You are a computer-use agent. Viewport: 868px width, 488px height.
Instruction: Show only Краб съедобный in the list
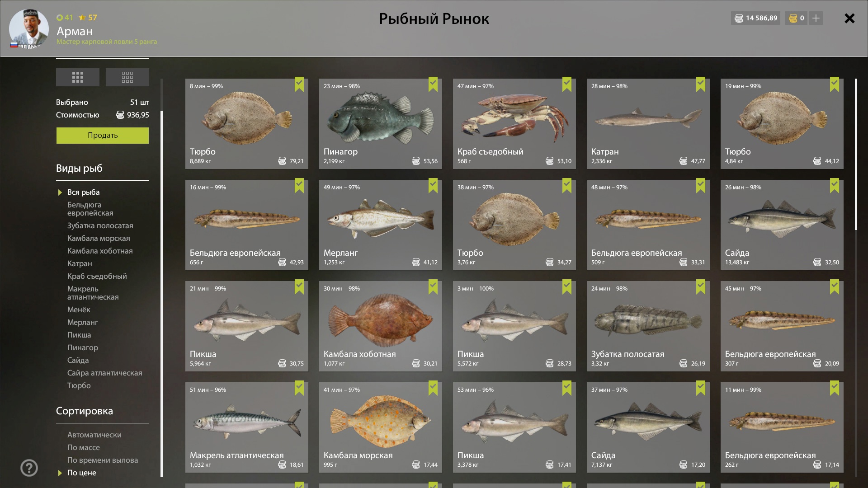coord(97,276)
